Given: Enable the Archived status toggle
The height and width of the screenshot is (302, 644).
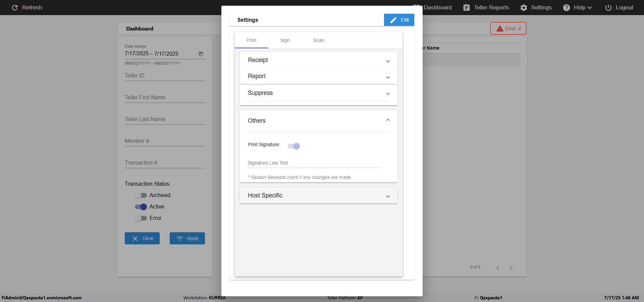Looking at the screenshot, I should coord(141,195).
